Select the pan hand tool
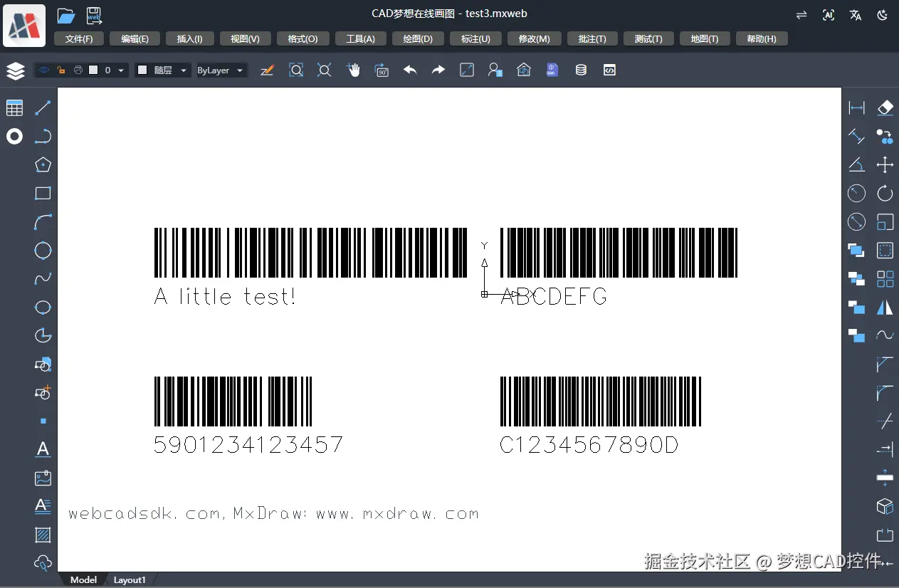The height and width of the screenshot is (588, 899). (353, 70)
